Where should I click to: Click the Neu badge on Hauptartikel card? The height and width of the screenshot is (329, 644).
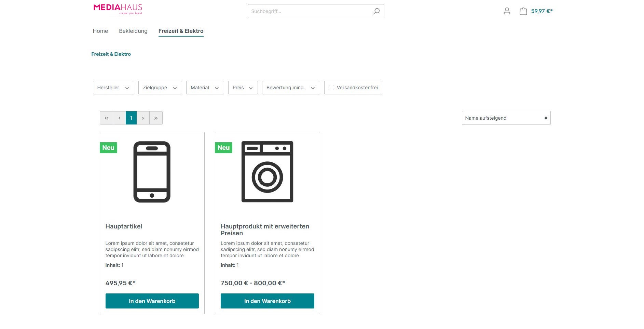108,148
